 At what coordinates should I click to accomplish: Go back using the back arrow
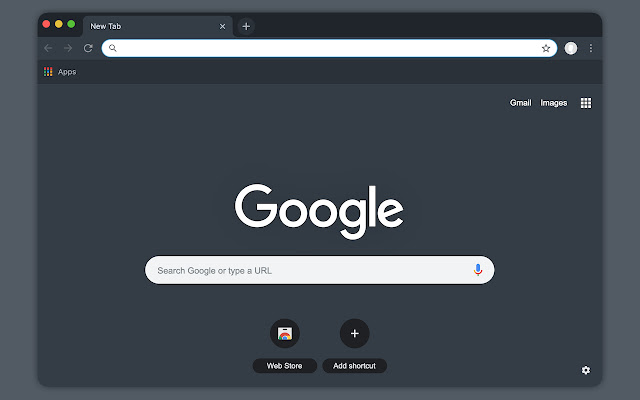[48, 48]
